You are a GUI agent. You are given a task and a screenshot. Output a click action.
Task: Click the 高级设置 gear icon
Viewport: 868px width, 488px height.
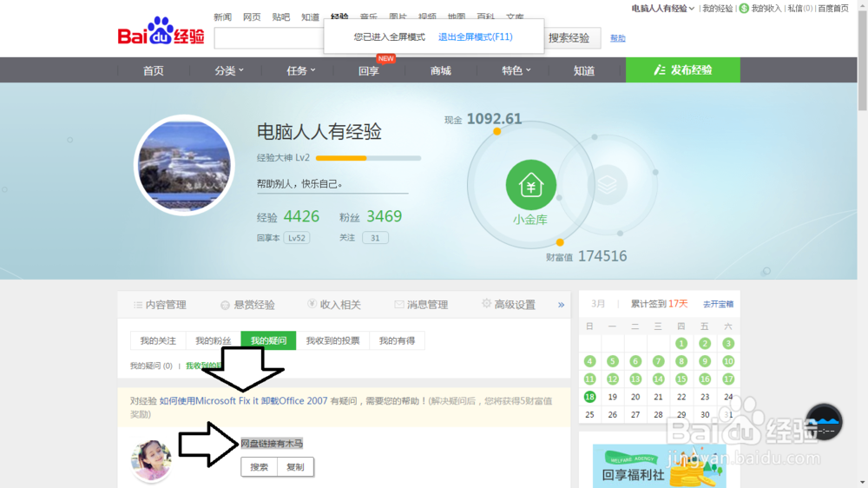[486, 303]
